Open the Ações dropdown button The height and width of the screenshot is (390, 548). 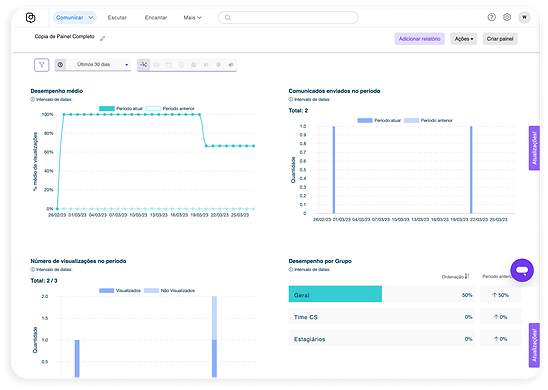pos(464,39)
